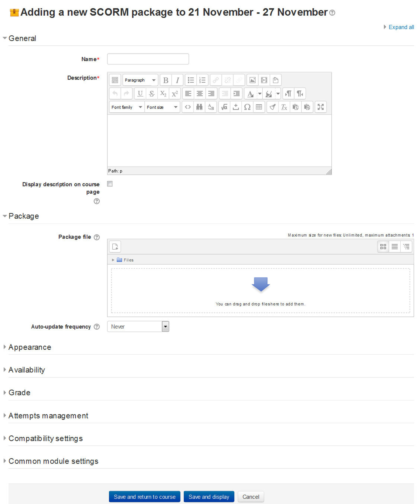Insert an image into the description

(x=252, y=80)
